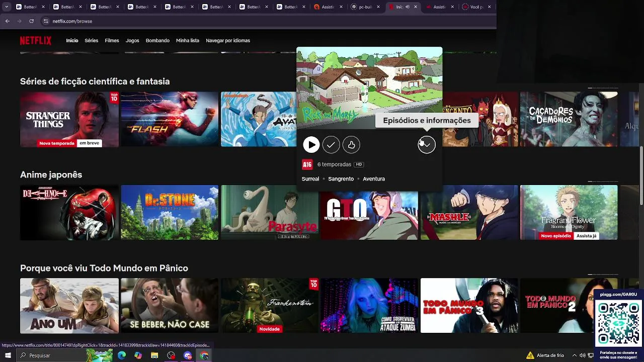The width and height of the screenshot is (644, 362).
Task: Open the Ano Um thumbnail
Action: point(69,306)
